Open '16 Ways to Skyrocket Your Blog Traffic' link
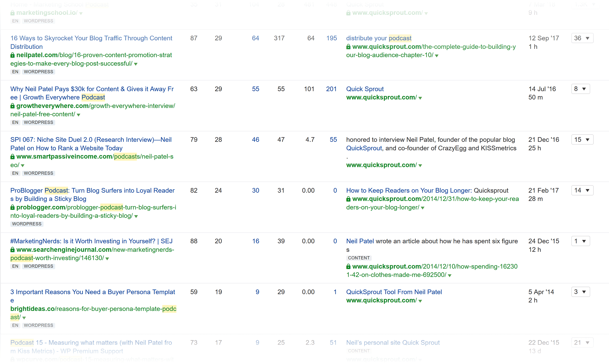The width and height of the screenshot is (609, 364). coord(91,42)
